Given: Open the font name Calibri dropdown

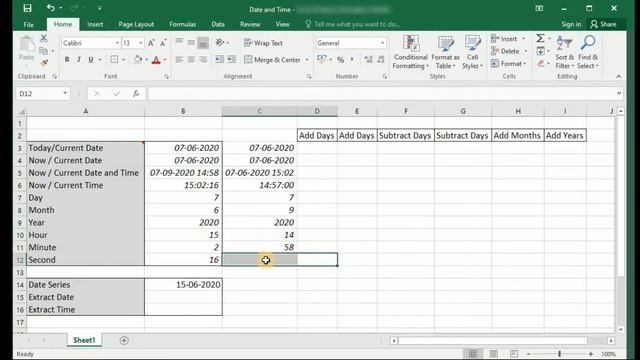Looking at the screenshot, I should tap(117, 43).
